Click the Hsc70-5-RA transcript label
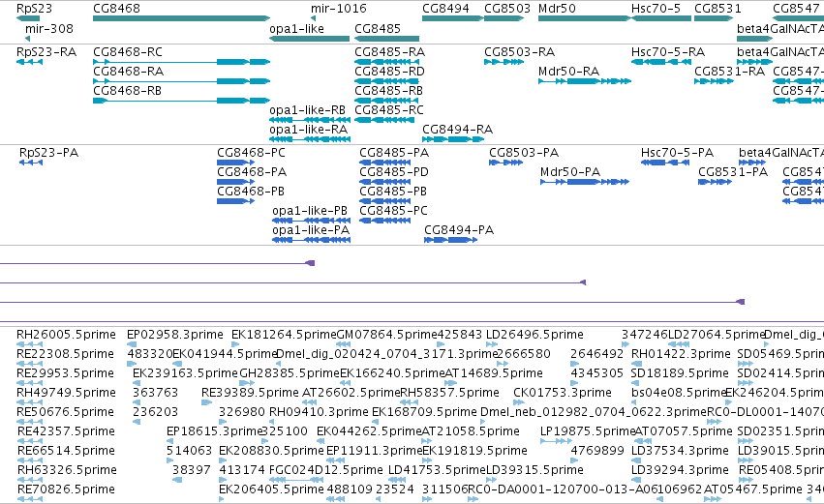 tap(668, 52)
